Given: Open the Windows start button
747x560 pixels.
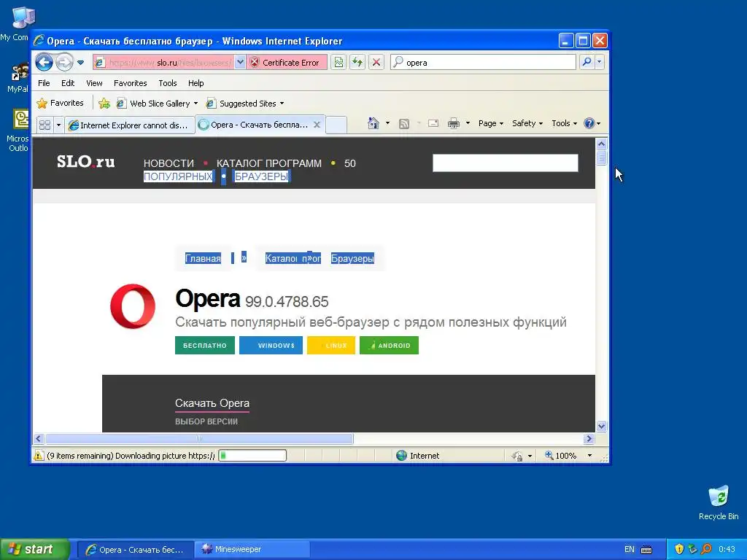Looking at the screenshot, I should click(35, 549).
